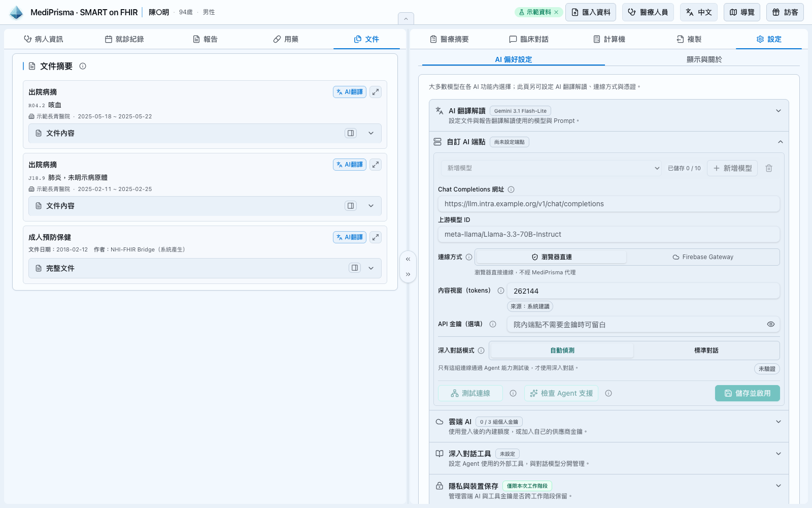Viewport: 812px width, 508px height.
Task: Click info icon beside 文件摘要 heading
Action: click(83, 66)
